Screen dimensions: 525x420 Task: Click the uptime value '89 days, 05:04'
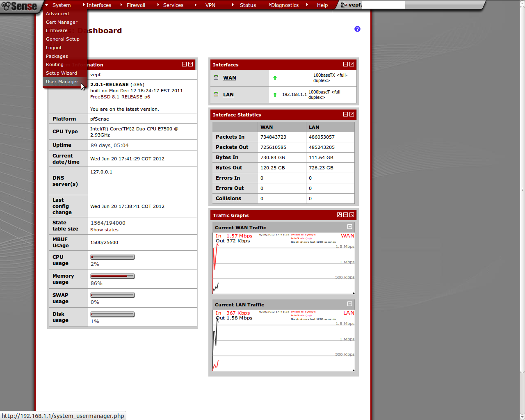click(x=110, y=145)
